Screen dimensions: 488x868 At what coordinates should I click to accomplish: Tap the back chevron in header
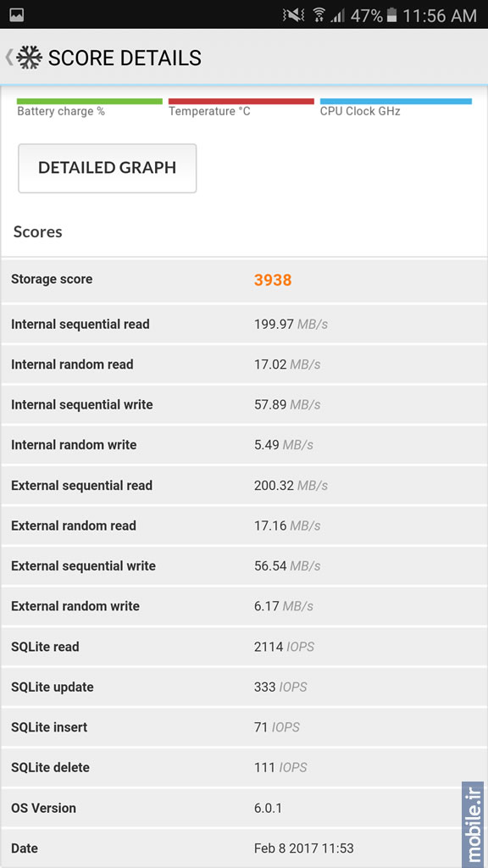pos(8,58)
